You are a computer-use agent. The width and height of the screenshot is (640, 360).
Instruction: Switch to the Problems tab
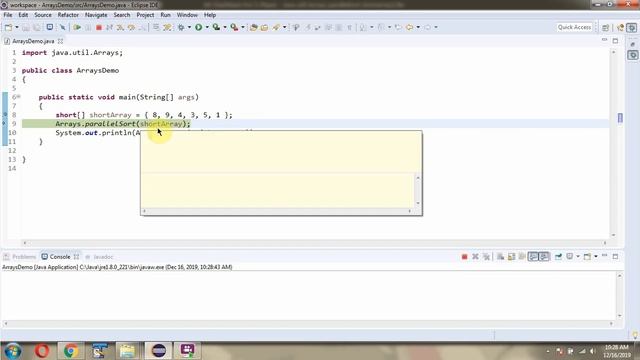pyautogui.click(x=20, y=257)
